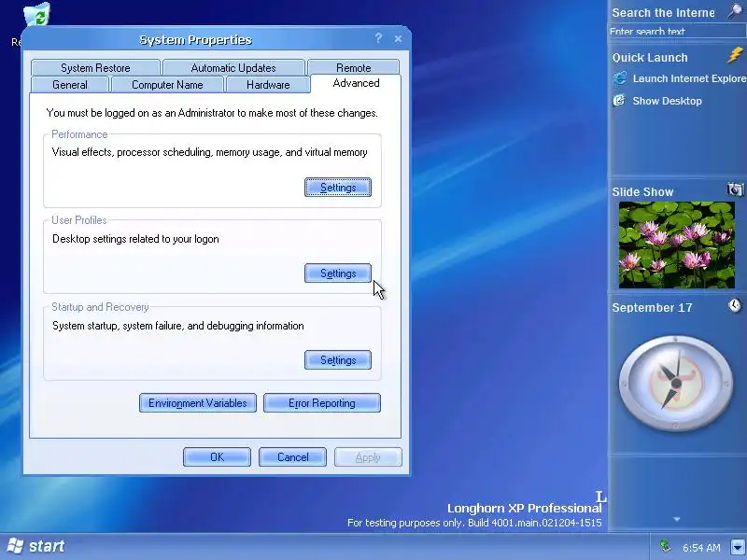
Task: Click Error Reporting button
Action: pos(322,403)
